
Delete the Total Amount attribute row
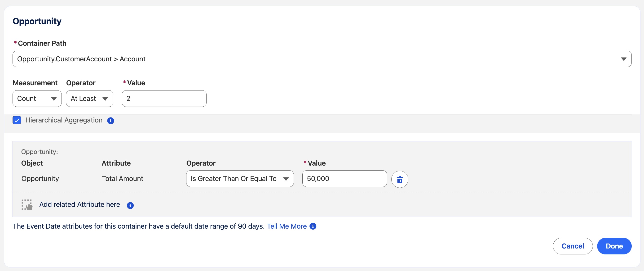(400, 179)
